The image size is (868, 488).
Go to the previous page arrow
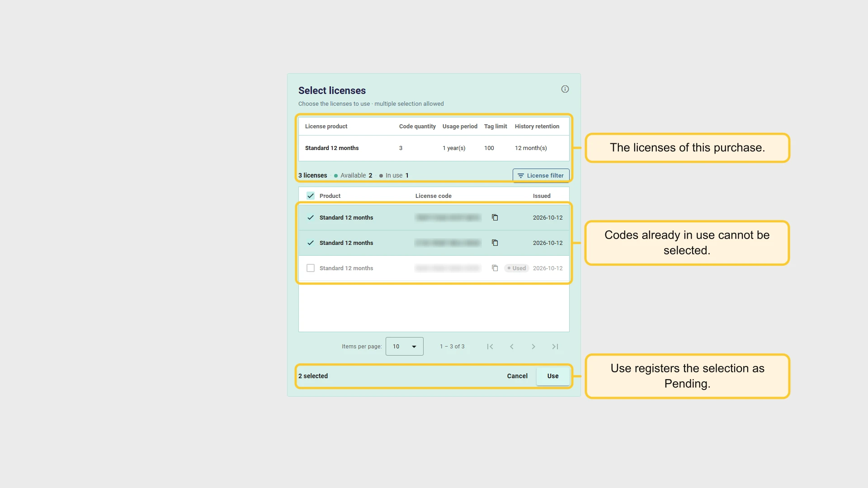(512, 347)
